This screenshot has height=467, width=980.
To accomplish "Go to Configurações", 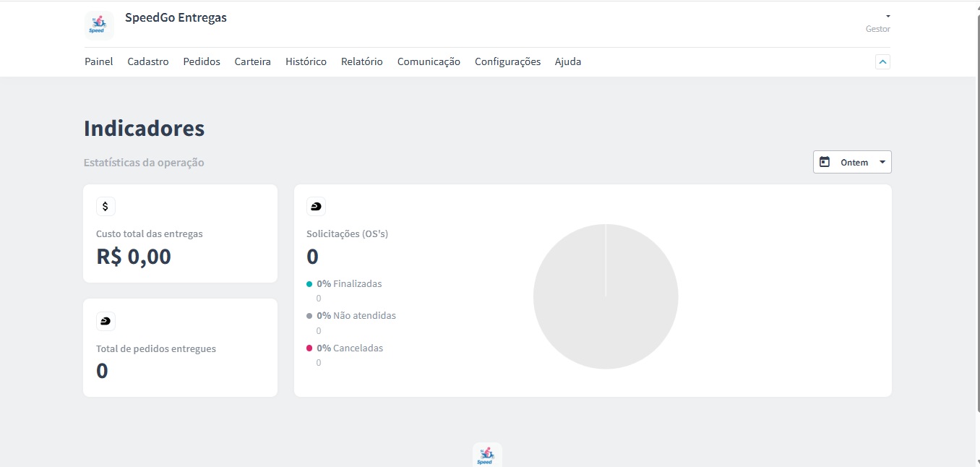I will pos(507,62).
